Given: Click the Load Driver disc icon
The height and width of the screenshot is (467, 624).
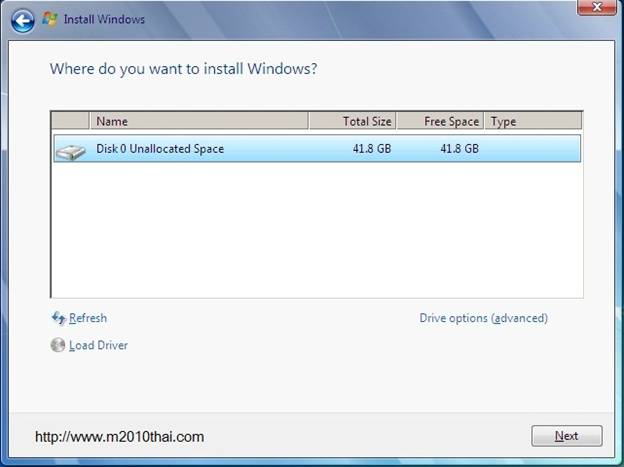Looking at the screenshot, I should pos(58,345).
